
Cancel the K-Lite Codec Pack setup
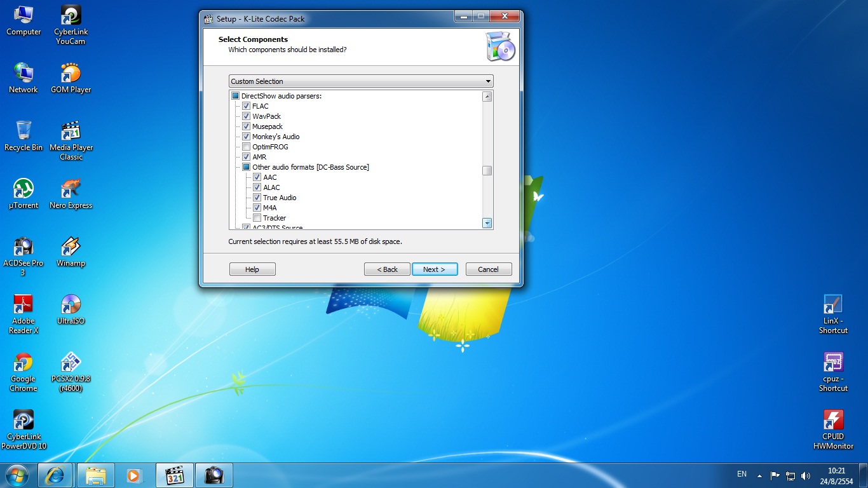coord(488,269)
